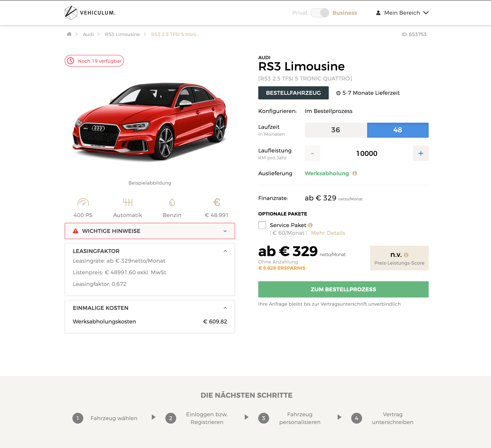The image size is (491, 448).
Task: Enable the Service Paket checkbox
Action: [262, 225]
